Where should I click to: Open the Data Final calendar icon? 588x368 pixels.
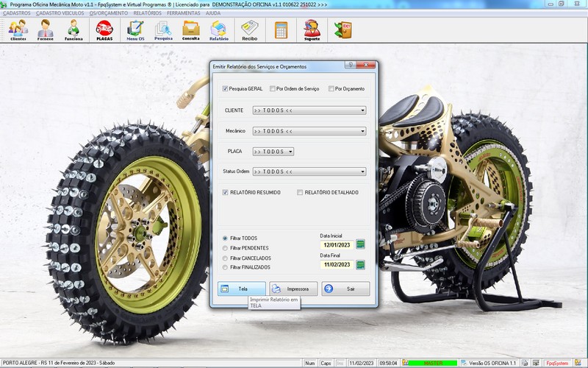(360, 265)
